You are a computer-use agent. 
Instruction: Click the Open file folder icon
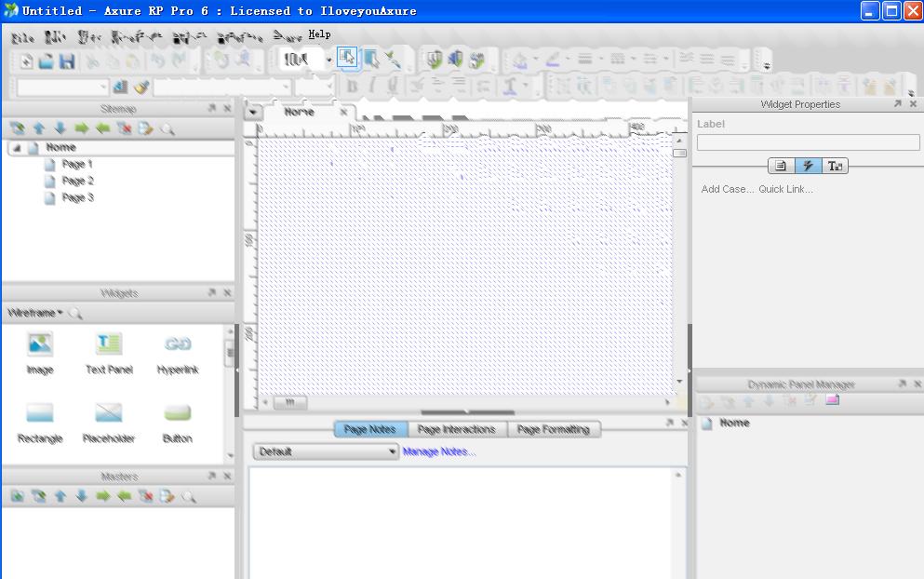click(x=46, y=61)
